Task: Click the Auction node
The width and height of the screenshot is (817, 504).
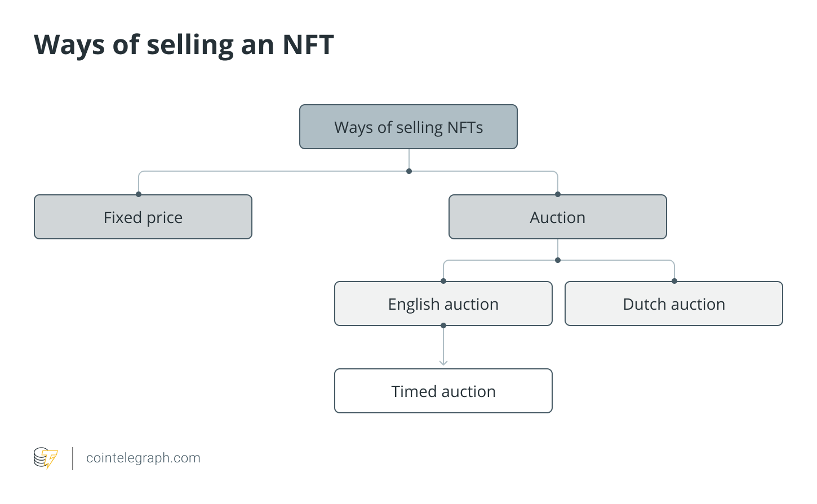Action: click(558, 217)
